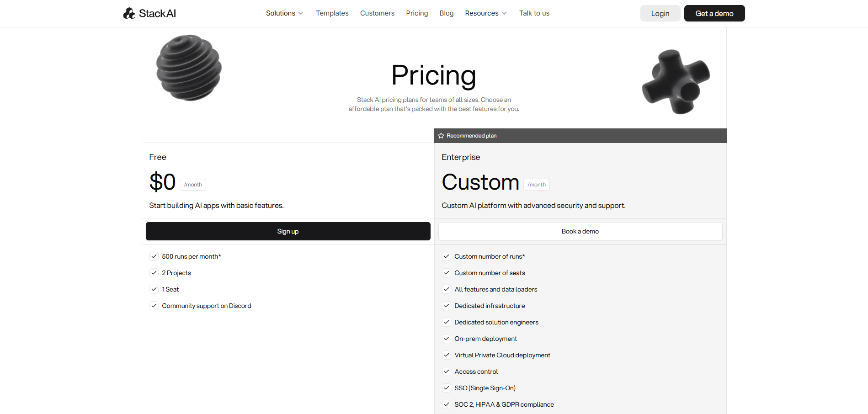The image size is (868, 414).
Task: Click the checkmark beside 1 Seat
Action: pyautogui.click(x=154, y=289)
